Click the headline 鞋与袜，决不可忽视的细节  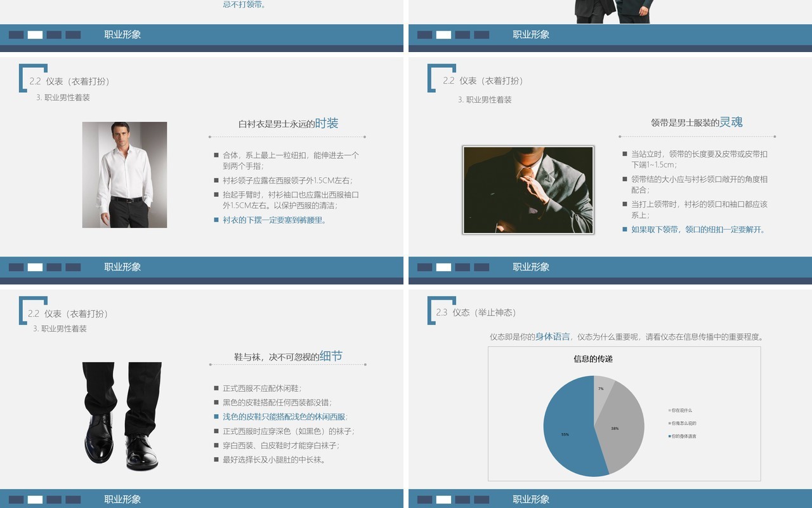pos(288,356)
